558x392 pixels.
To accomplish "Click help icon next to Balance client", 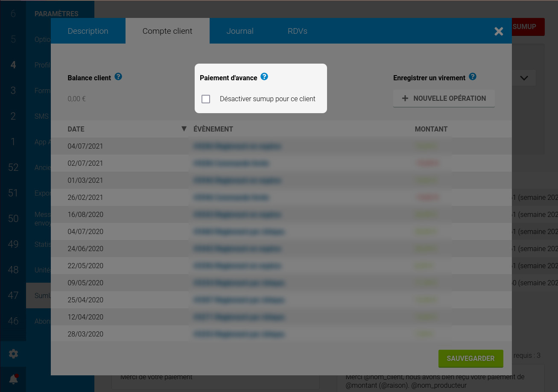I will click(x=118, y=77).
